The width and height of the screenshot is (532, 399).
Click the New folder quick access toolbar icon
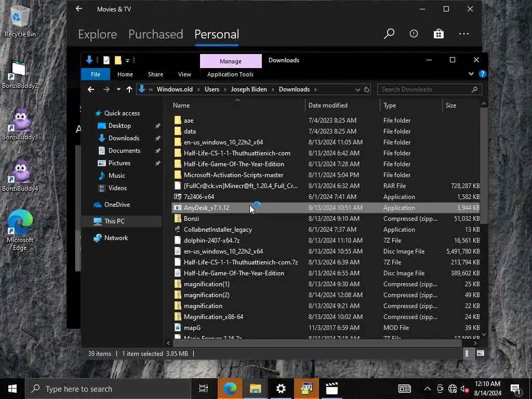[118, 60]
